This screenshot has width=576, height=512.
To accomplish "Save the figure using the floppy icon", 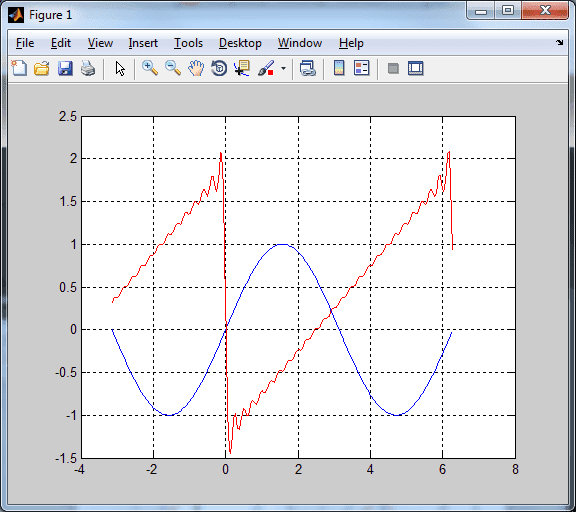I will [65, 68].
